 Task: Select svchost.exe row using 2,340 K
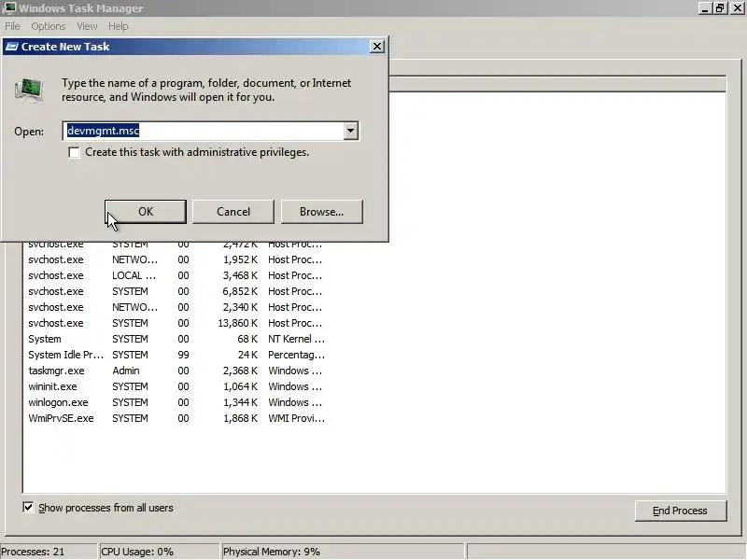pos(176,307)
